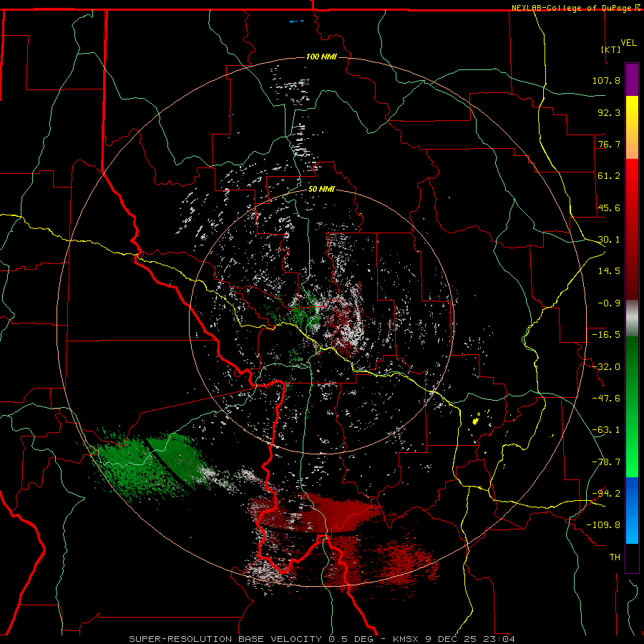This screenshot has width=644, height=644.
Task: Select the -0.9 scale value
Action: pos(609,303)
